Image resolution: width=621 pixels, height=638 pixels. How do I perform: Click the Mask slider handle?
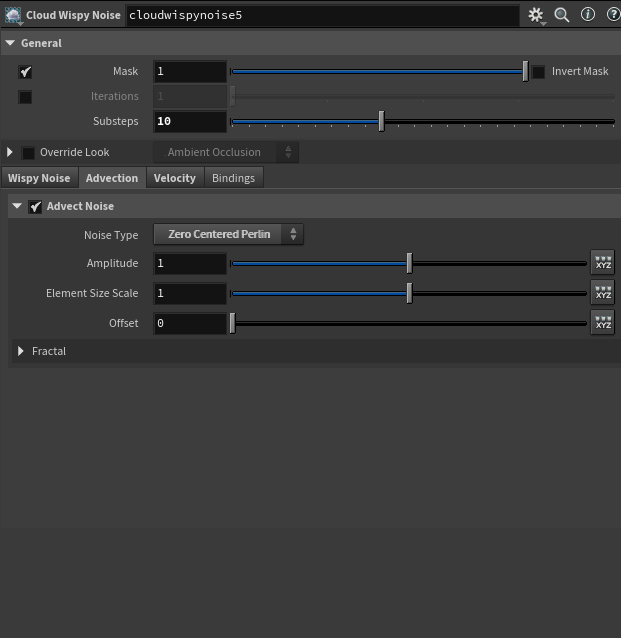click(x=525, y=71)
